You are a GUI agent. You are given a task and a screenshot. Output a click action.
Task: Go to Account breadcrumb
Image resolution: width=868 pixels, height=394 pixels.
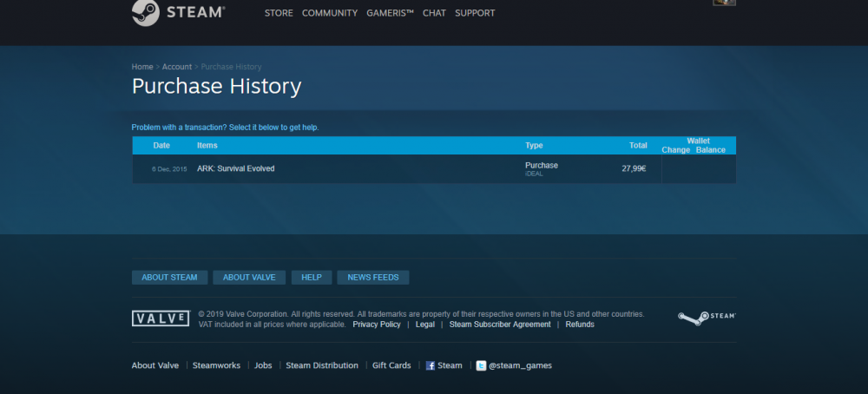(176, 67)
